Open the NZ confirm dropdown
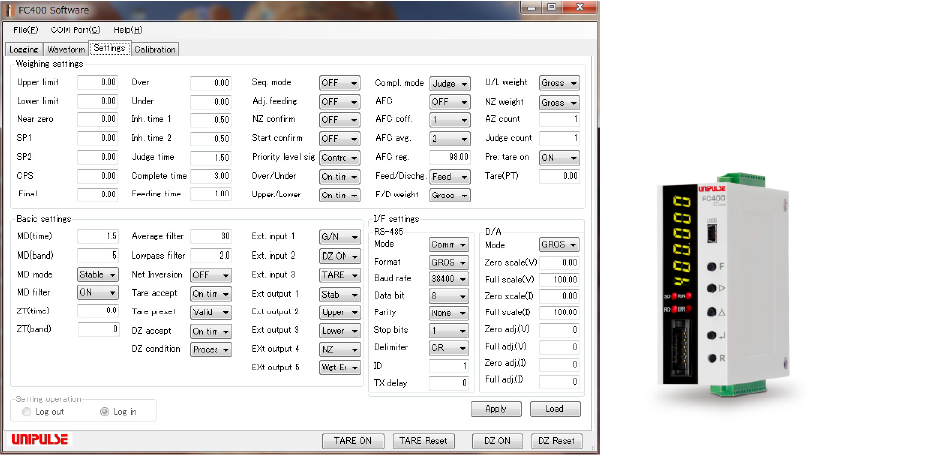The height and width of the screenshot is (455, 939). point(340,120)
